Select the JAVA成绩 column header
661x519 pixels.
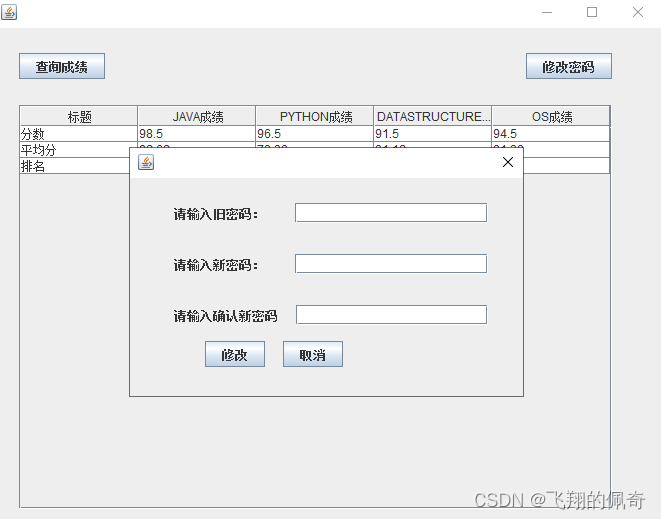point(197,116)
